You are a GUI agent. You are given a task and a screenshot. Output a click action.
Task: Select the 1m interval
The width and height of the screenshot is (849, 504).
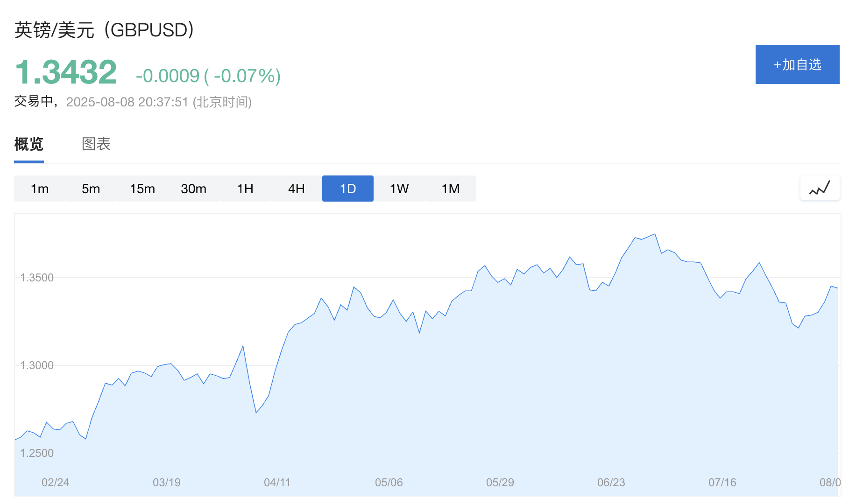[40, 189]
